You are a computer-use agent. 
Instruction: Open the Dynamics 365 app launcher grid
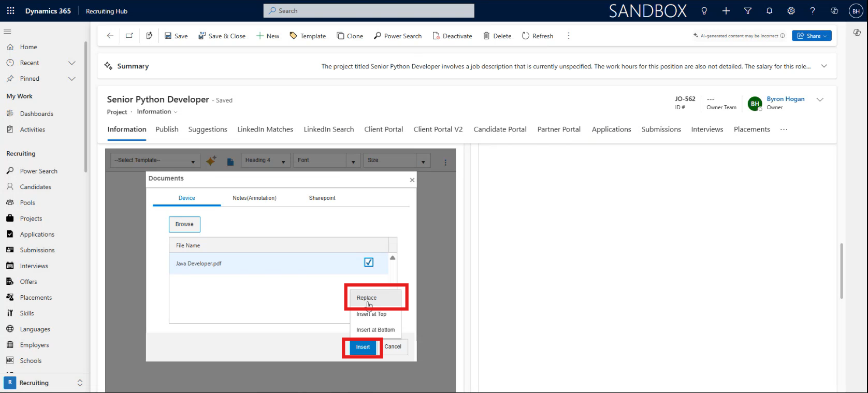pyautogui.click(x=10, y=10)
